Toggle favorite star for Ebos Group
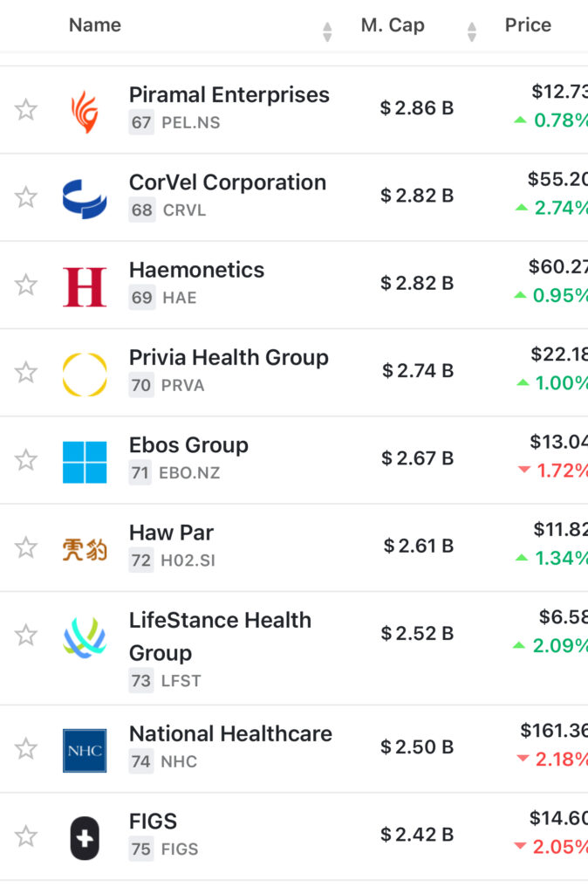 [x=26, y=460]
